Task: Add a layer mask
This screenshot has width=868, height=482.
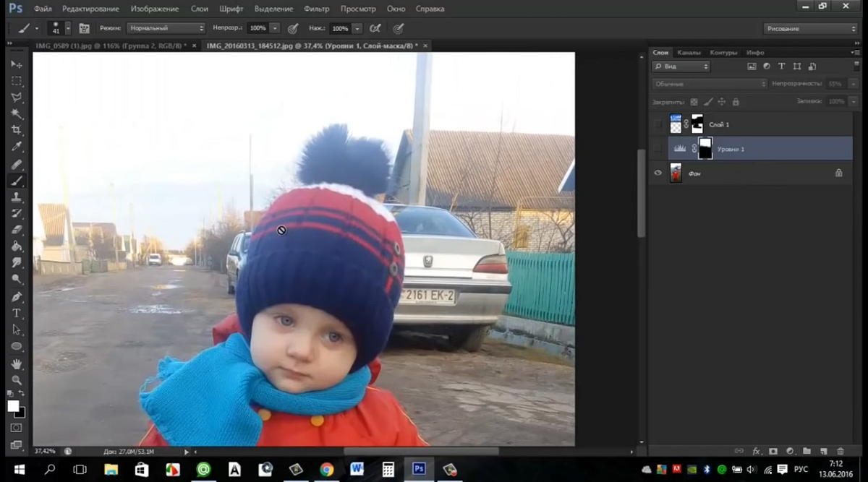Action: (773, 451)
